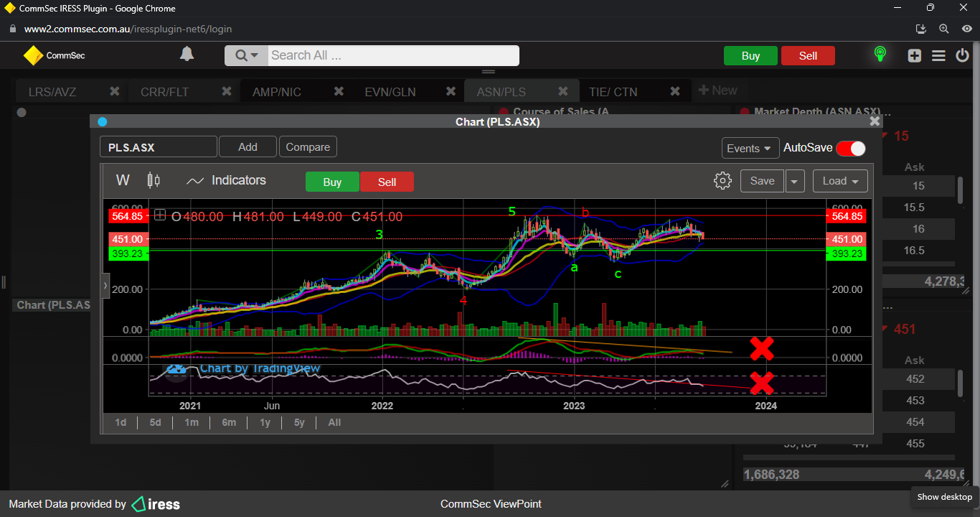Viewport: 980px width, 517px height.
Task: Click the green Buy button in header
Action: 750,56
